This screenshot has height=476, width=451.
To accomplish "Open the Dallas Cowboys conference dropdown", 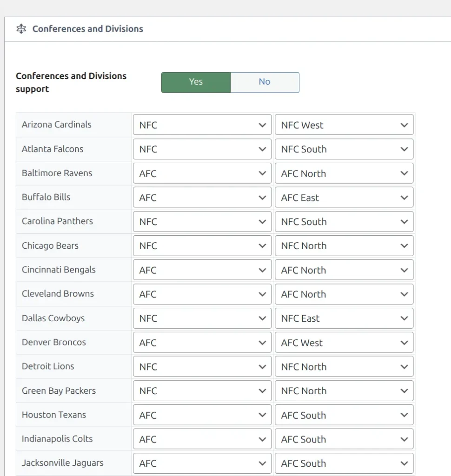I will point(202,318).
